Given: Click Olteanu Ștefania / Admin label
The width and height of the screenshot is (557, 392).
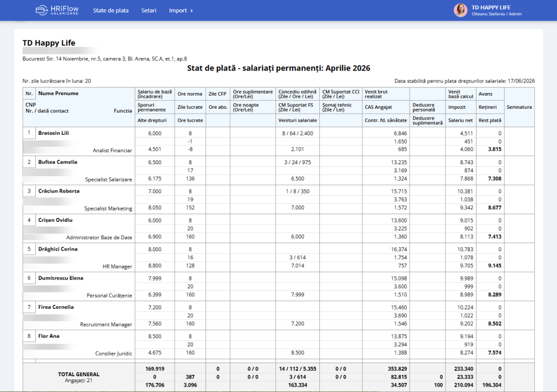Looking at the screenshot, I should [497, 14].
